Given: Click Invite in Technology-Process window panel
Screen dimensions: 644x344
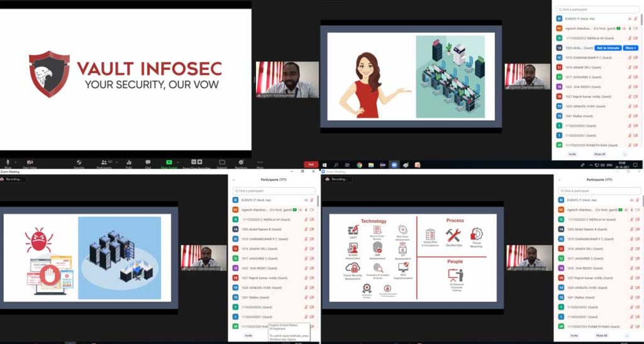Looking at the screenshot, I should (574, 335).
